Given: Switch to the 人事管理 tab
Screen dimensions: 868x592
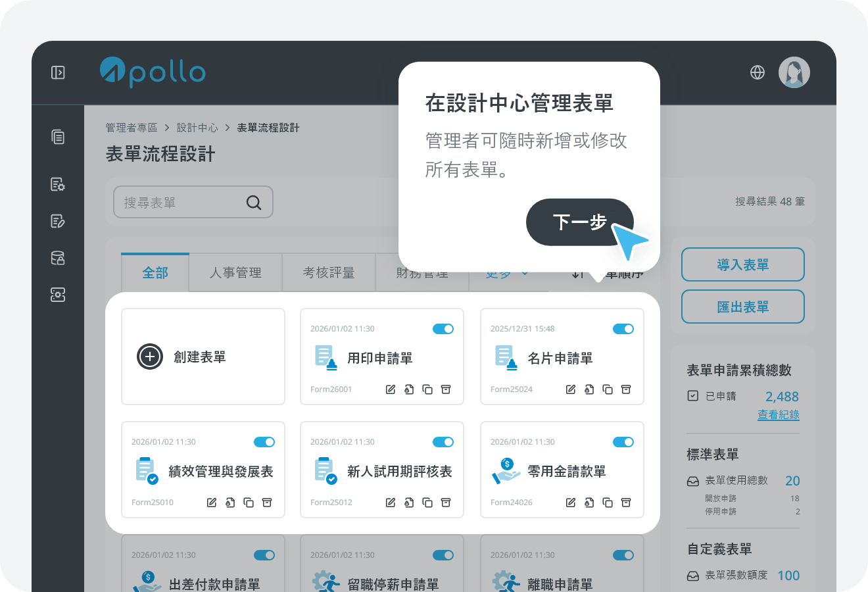Looking at the screenshot, I should [x=235, y=272].
